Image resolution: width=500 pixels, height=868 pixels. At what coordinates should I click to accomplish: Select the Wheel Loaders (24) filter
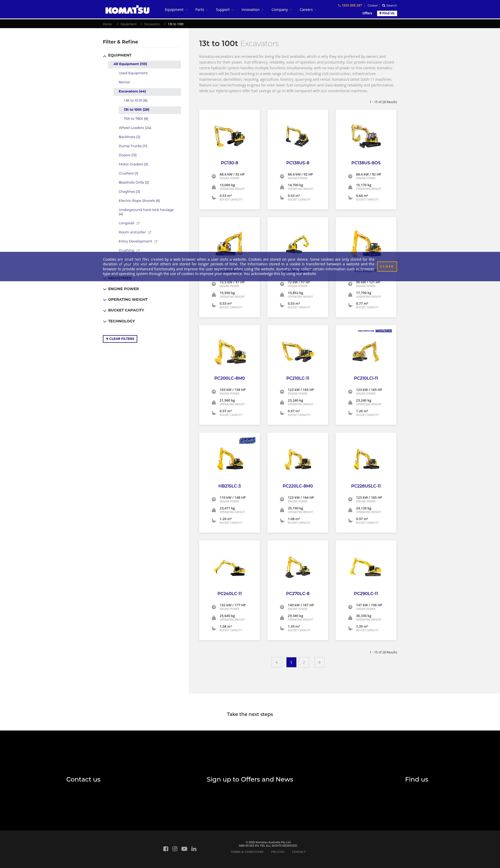click(135, 128)
